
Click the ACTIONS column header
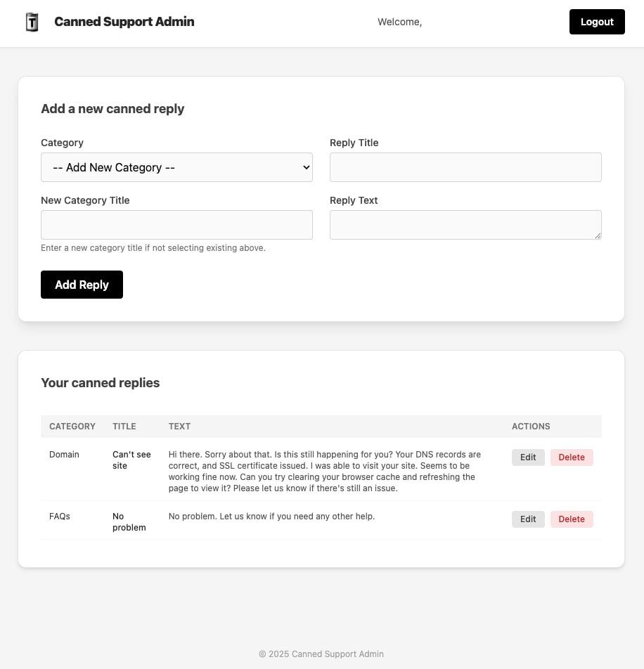coord(531,427)
